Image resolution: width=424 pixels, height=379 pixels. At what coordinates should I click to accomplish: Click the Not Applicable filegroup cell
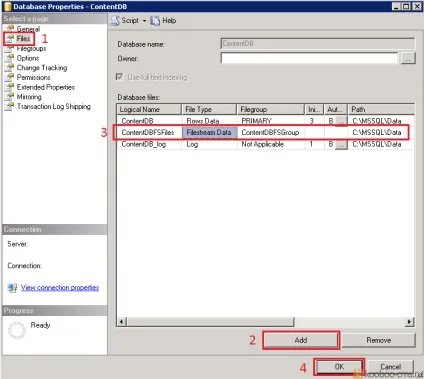point(271,144)
